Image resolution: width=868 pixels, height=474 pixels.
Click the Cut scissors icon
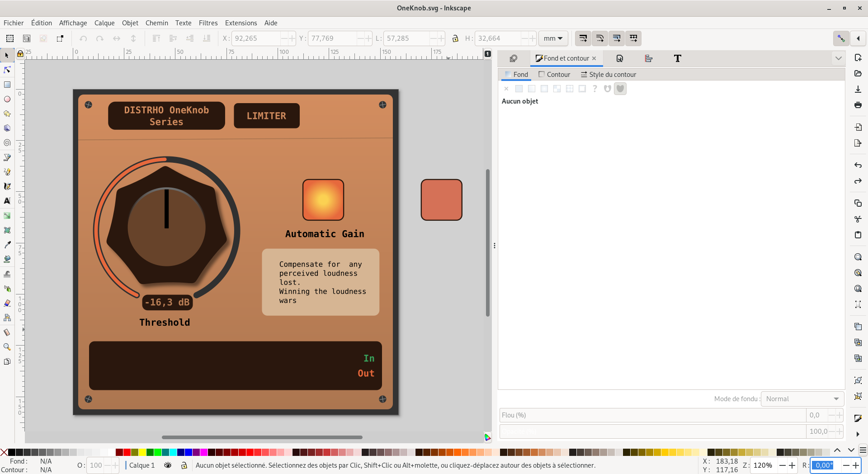(858, 219)
